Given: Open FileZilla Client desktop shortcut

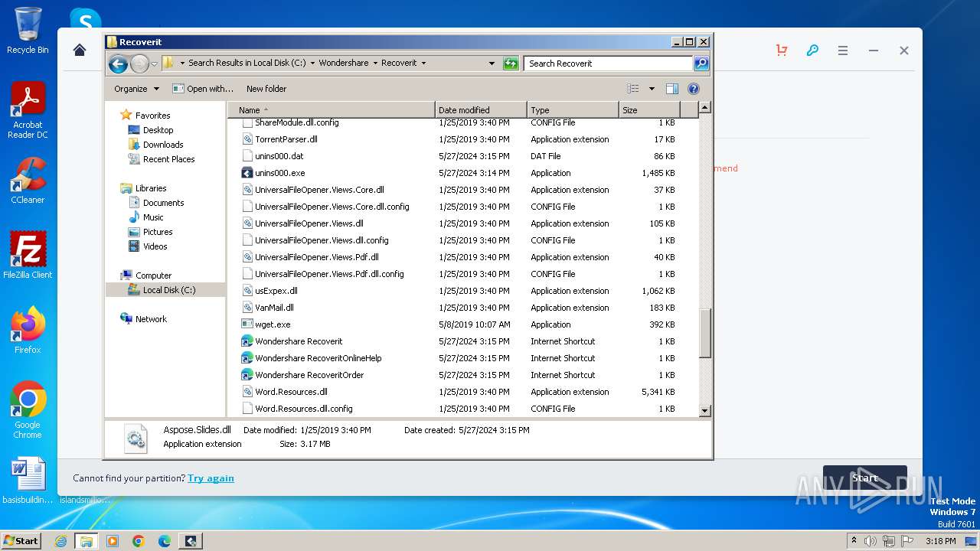Looking at the screenshot, I should point(28,256).
